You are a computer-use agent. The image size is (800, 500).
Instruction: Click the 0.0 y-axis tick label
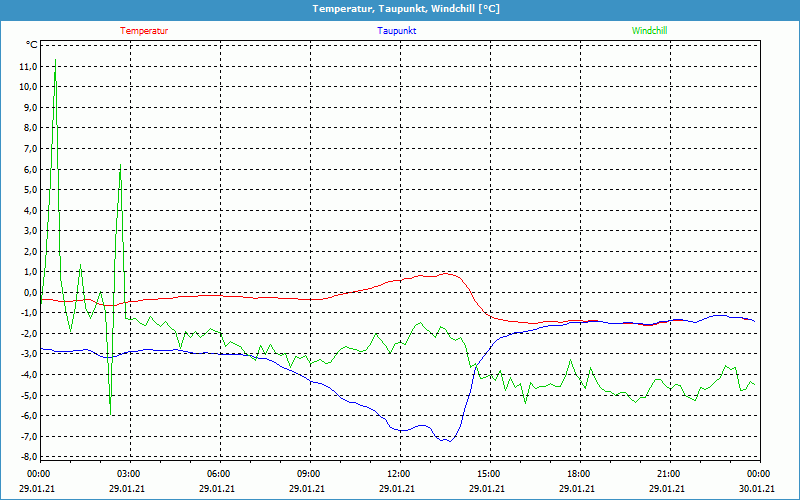[x=28, y=292]
